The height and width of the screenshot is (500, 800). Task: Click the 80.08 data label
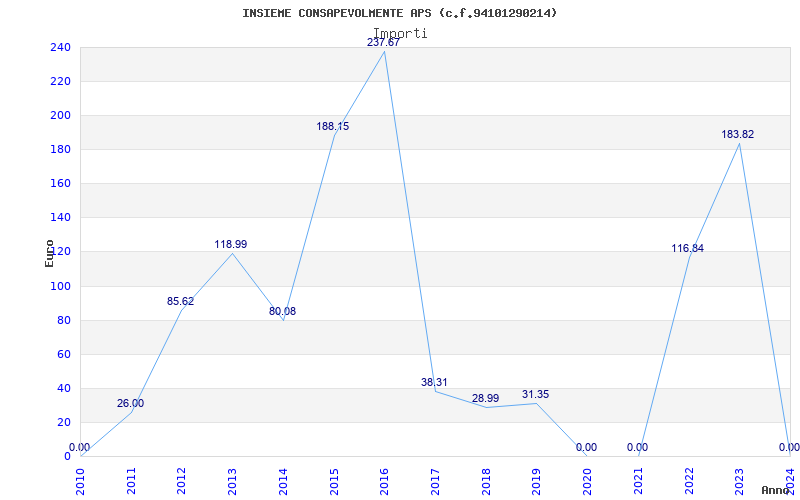(x=283, y=311)
